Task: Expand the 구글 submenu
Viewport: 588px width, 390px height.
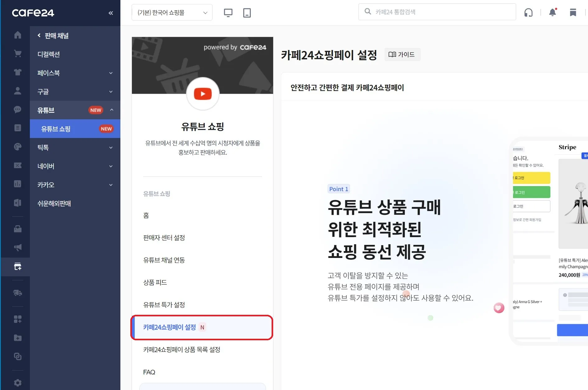Action: 111,92
